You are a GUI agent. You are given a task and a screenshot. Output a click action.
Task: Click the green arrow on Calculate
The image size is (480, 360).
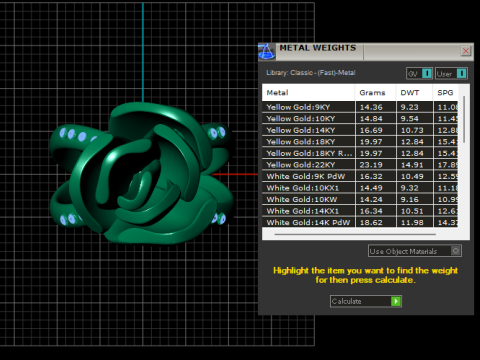(x=396, y=301)
